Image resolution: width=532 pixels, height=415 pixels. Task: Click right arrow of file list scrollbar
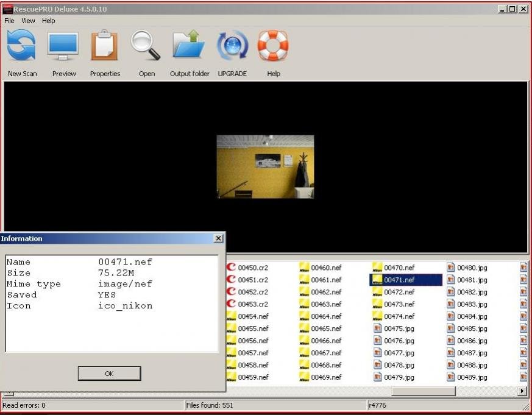coord(522,391)
